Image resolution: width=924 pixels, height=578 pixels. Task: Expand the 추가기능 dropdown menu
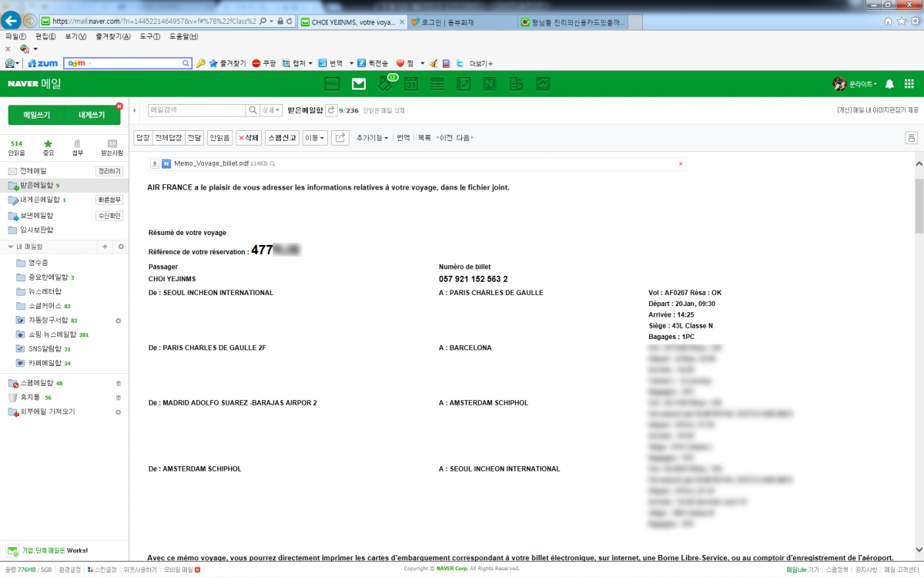point(372,138)
